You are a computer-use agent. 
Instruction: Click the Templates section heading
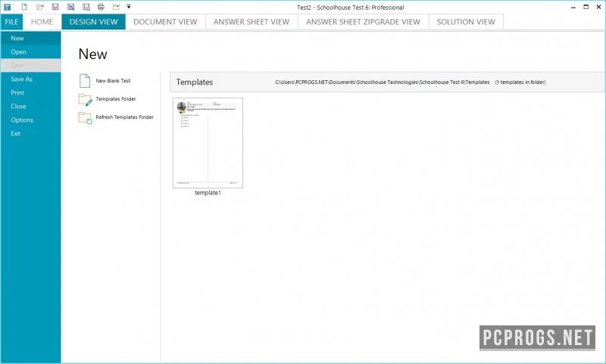pos(195,82)
